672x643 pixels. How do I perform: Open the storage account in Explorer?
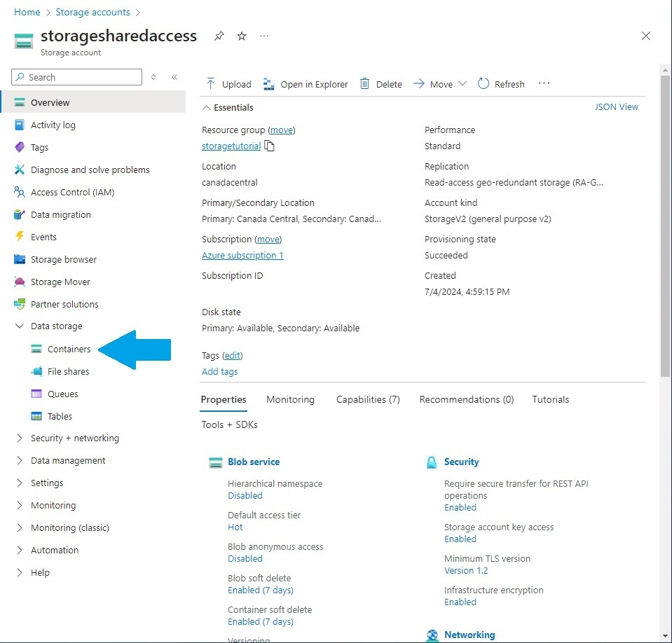pos(305,84)
